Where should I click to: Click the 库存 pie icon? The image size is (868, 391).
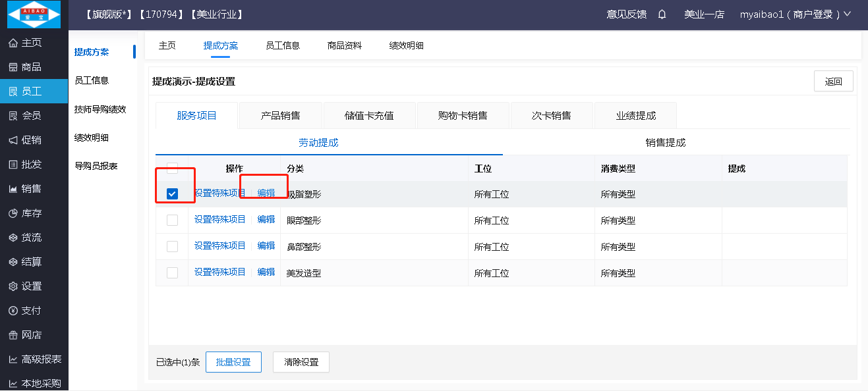(13, 213)
